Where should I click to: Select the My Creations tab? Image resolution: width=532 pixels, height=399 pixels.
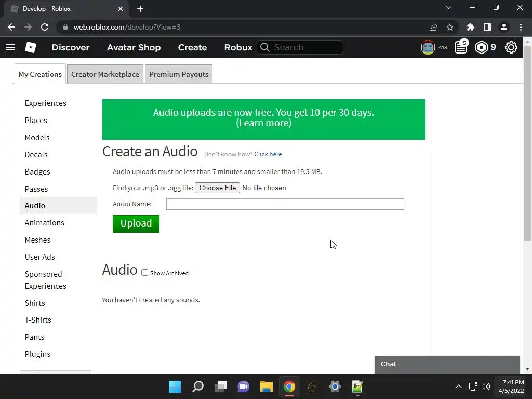(40, 74)
